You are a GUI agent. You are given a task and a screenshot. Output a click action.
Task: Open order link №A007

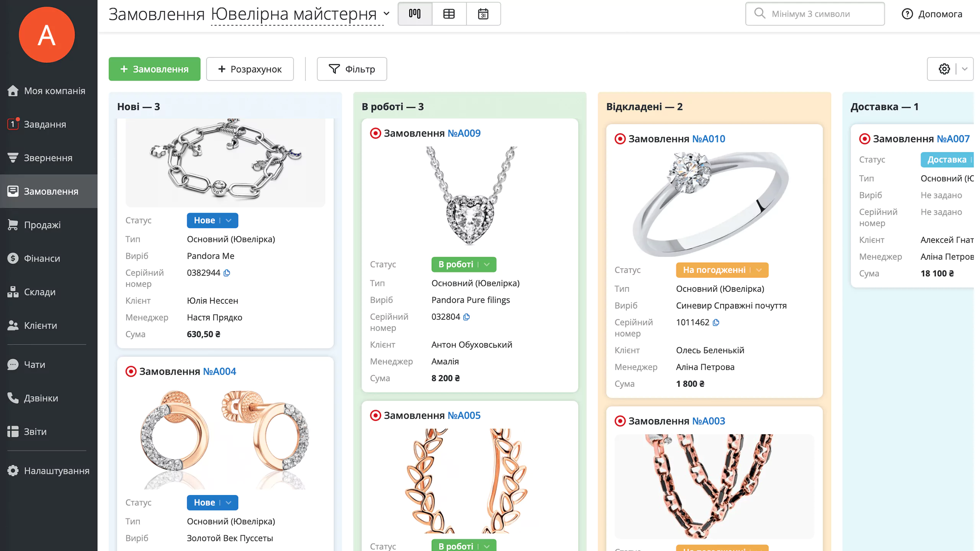tap(953, 139)
